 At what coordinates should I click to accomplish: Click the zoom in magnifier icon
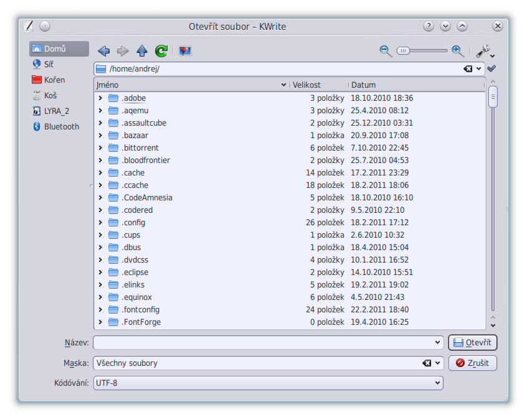point(458,51)
